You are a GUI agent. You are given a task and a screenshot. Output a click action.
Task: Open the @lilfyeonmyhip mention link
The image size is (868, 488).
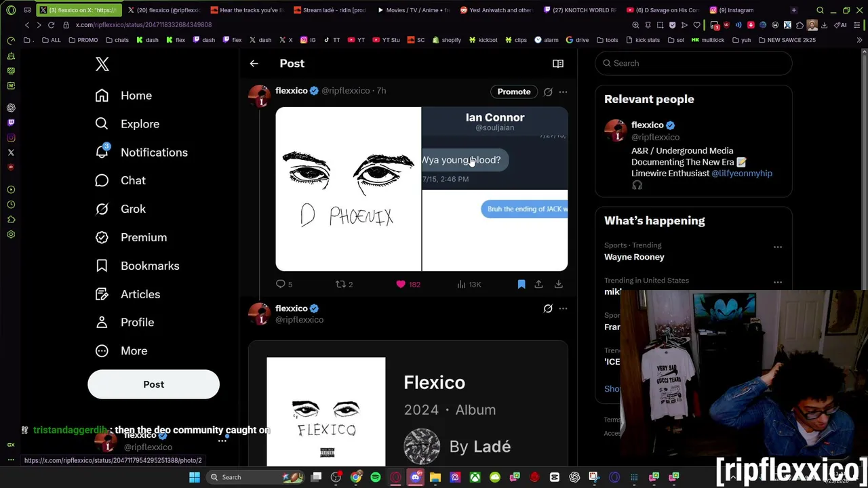pos(742,173)
